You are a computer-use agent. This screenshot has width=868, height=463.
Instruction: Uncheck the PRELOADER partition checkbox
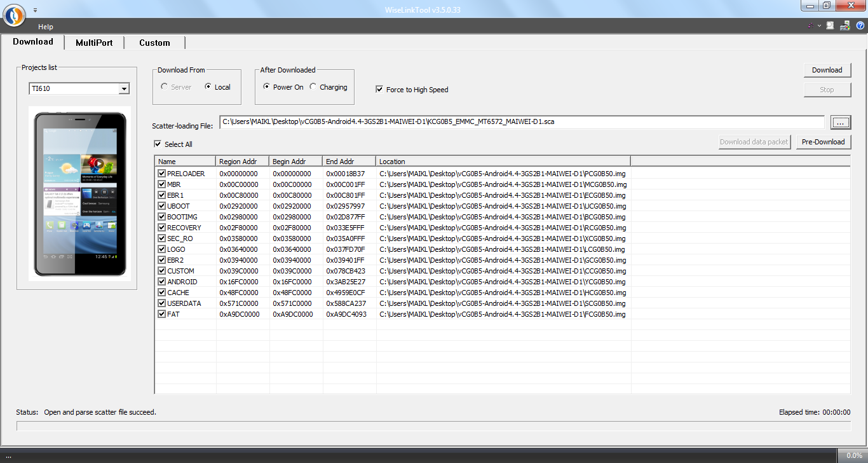click(x=162, y=174)
